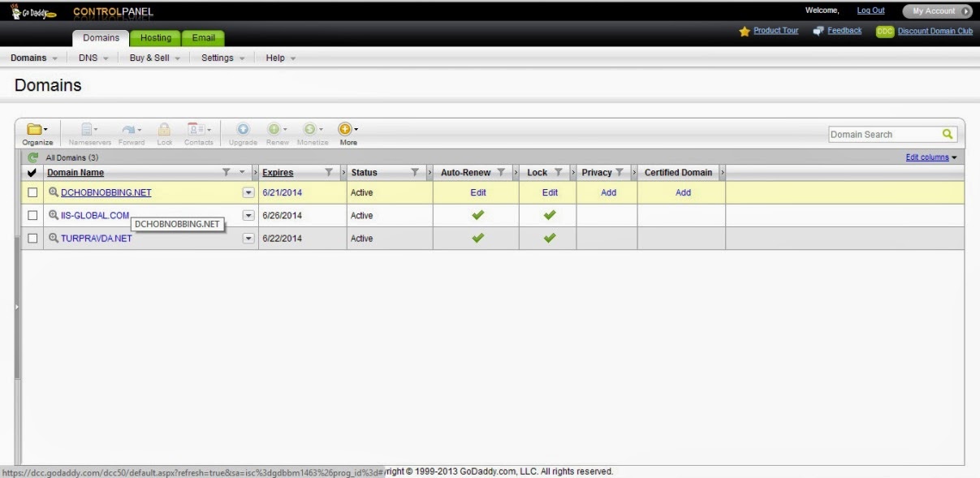
Task: Click the magnifier icon beside TURPRAVDA.NET
Action: pos(54,238)
